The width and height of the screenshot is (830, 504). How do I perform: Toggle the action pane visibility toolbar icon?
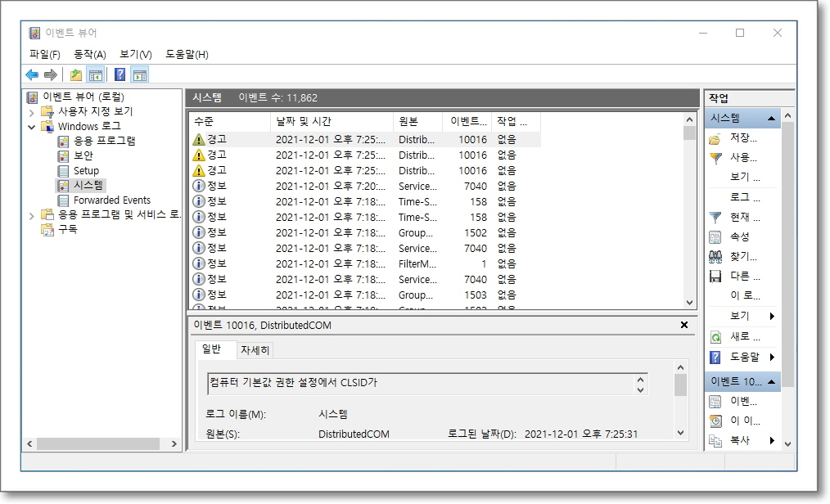click(139, 74)
